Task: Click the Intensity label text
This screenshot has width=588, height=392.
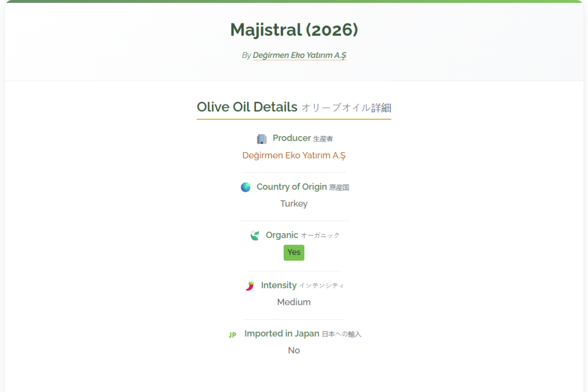Action: tap(278, 285)
